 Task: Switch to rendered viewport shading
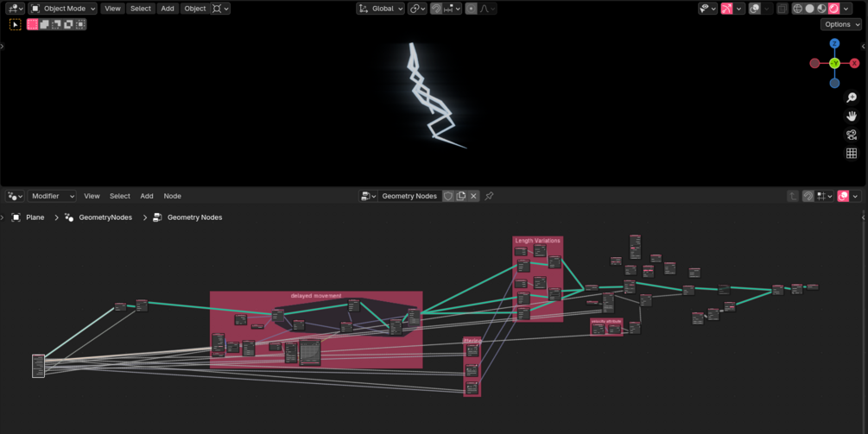[833, 9]
